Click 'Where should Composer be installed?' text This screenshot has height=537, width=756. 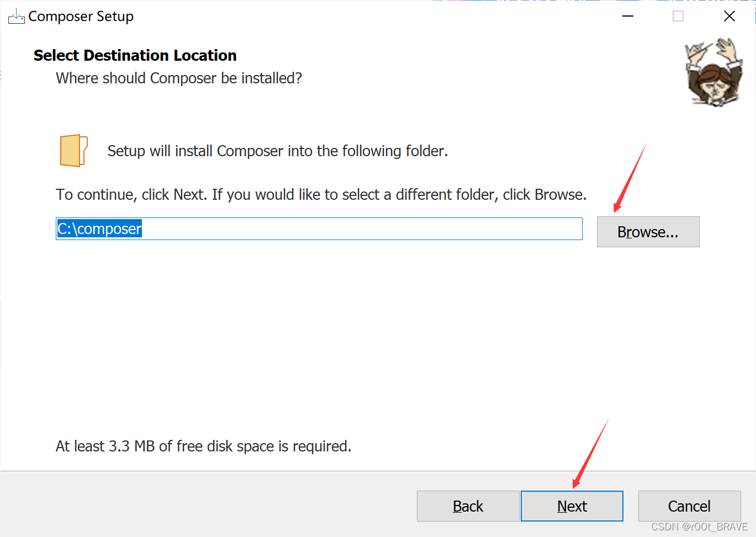point(179,78)
